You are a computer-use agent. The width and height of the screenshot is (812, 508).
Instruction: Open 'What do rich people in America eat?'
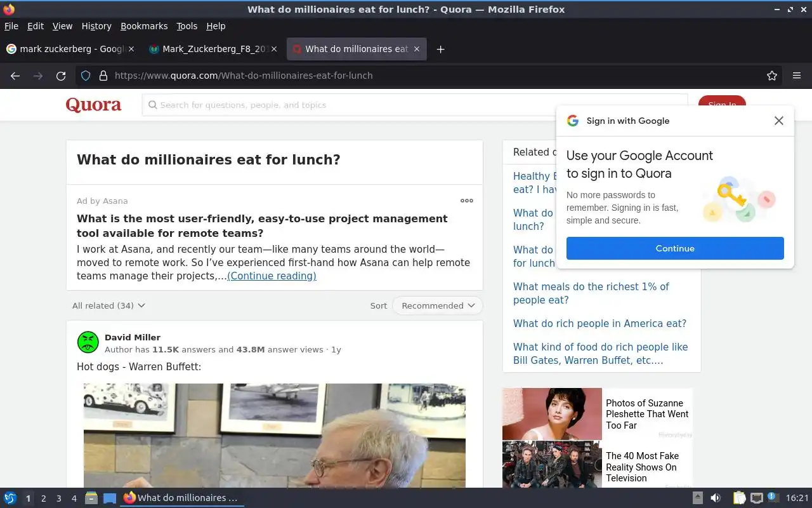point(599,323)
